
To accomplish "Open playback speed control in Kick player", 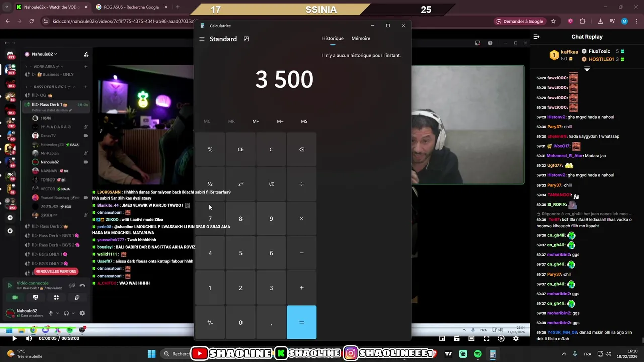I will click(x=501, y=339).
